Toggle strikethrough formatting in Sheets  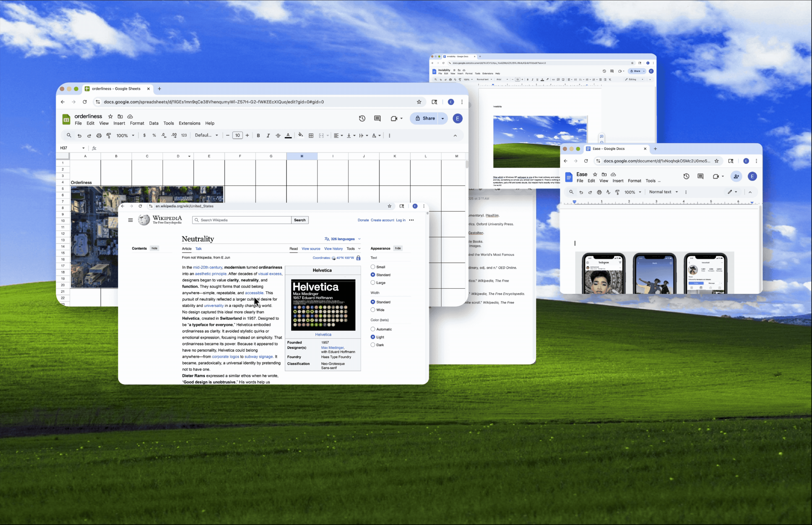pyautogui.click(x=278, y=135)
